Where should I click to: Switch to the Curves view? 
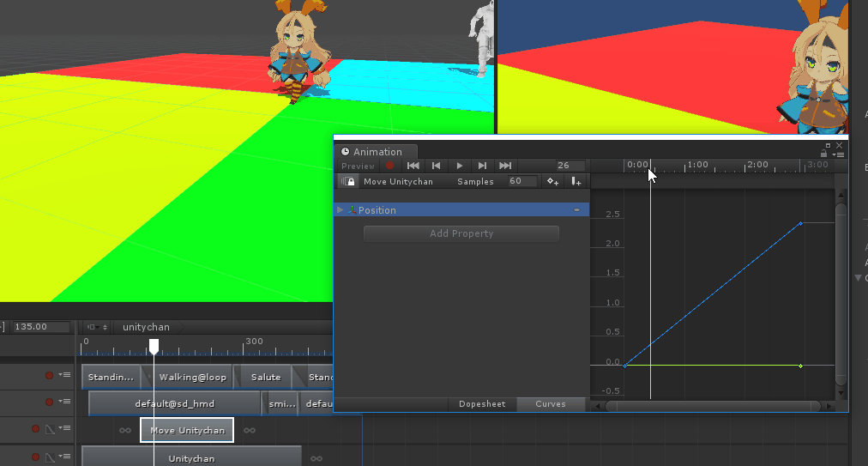551,404
